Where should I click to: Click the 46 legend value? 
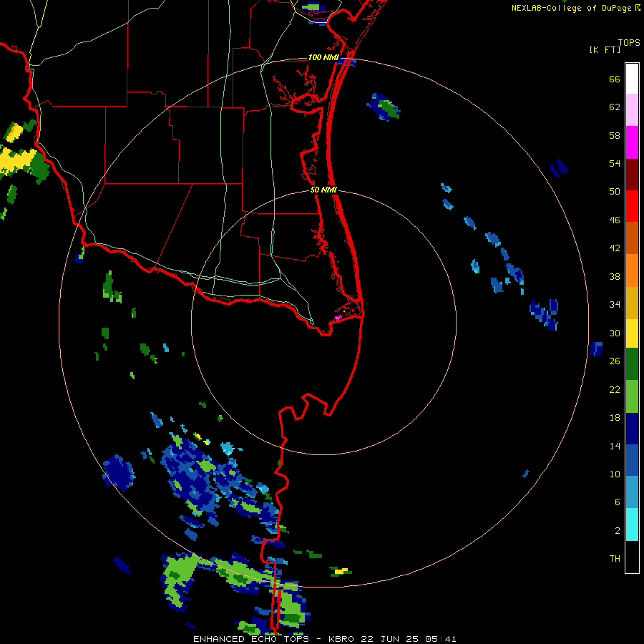coord(615,220)
